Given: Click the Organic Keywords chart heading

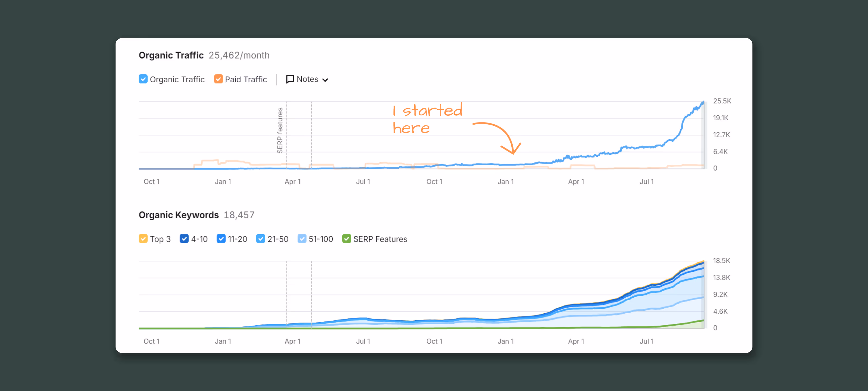Looking at the screenshot, I should 178,215.
